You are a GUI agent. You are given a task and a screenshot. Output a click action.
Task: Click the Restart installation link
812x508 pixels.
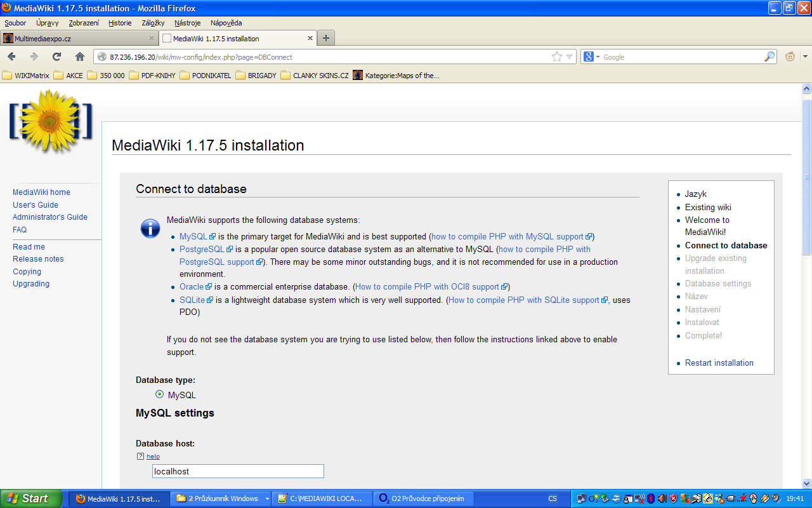pos(719,363)
